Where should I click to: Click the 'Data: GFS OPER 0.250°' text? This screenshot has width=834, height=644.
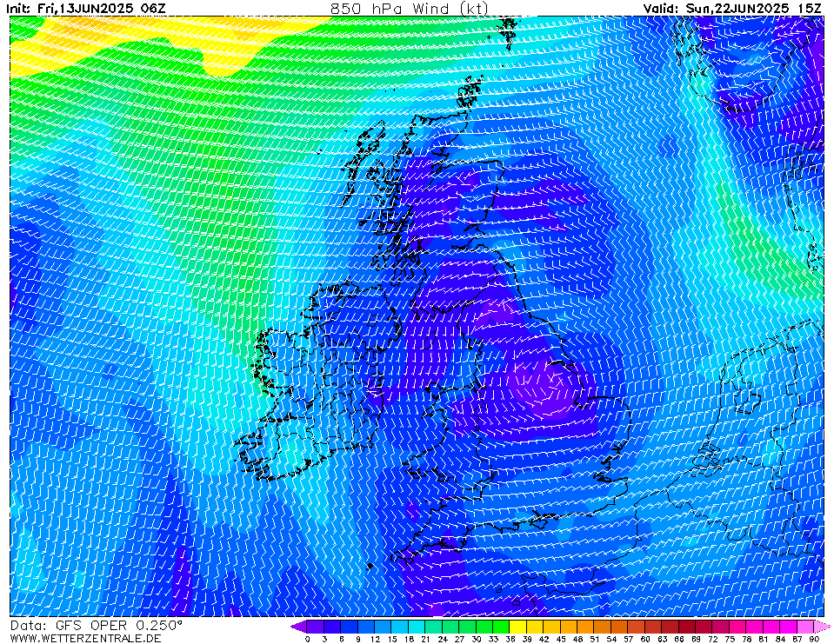coord(97,626)
